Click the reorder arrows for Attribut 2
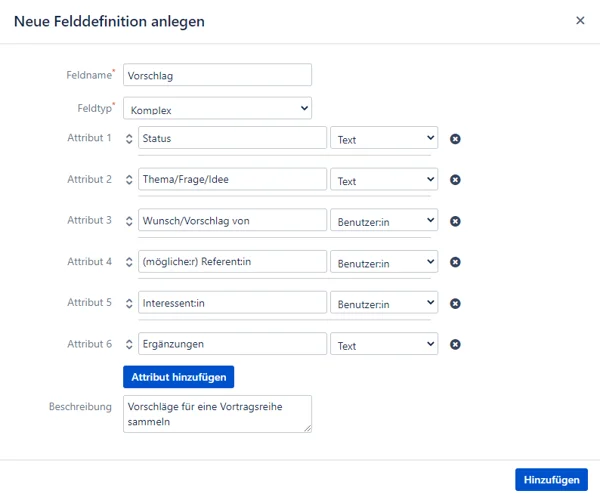This screenshot has height=497, width=600. pyautogui.click(x=129, y=179)
